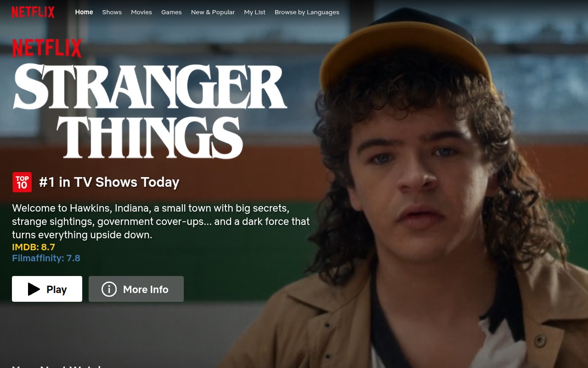Image resolution: width=588 pixels, height=368 pixels.
Task: Click the Filmaffinity: 7.8 rating
Action: [46, 258]
